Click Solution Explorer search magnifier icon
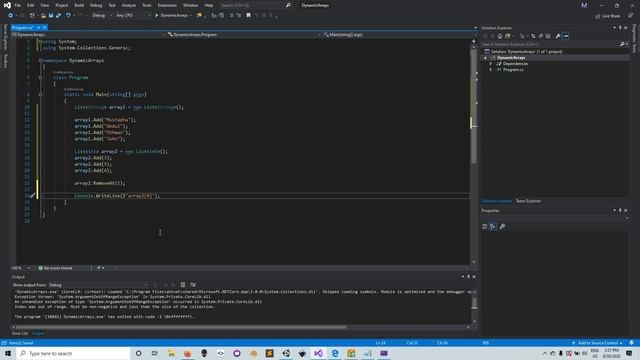This screenshot has width=640, height=360. pos(622,44)
